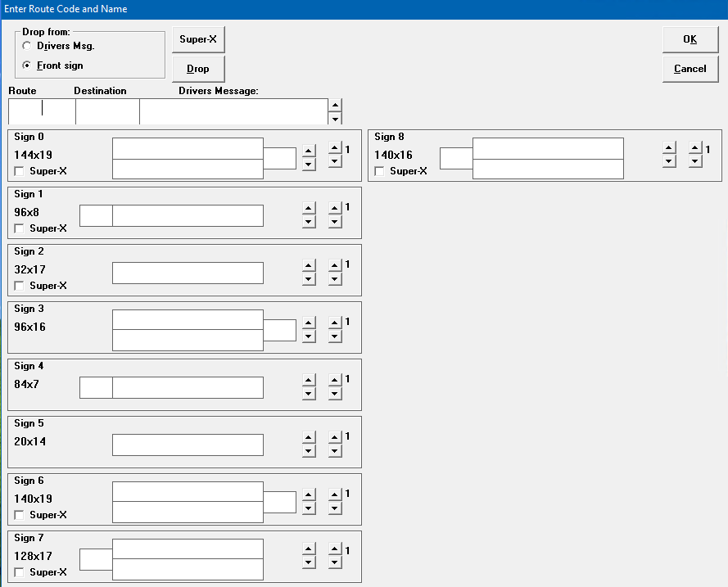
Task: Decrease Sign 8 page count with down arrow
Action: (695, 161)
